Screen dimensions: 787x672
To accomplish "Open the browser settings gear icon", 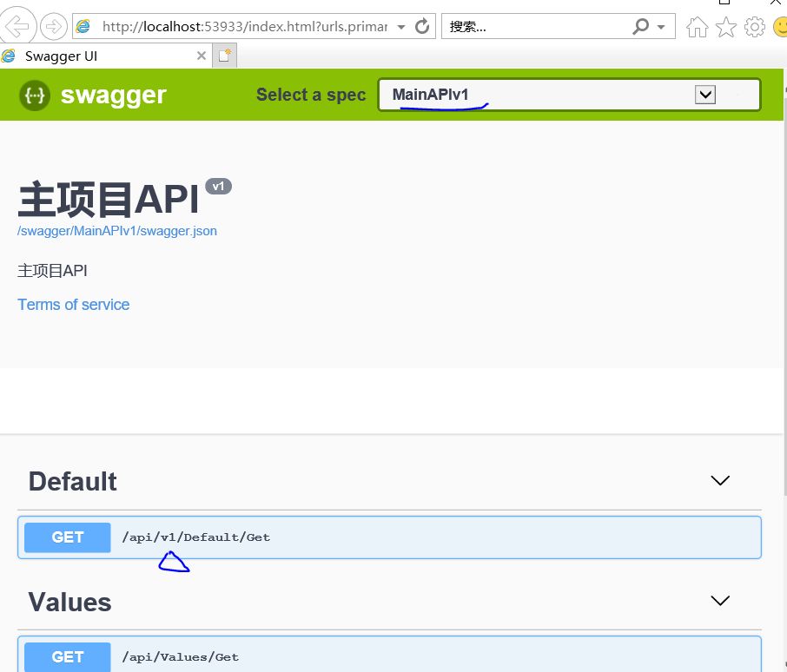I will point(754,27).
